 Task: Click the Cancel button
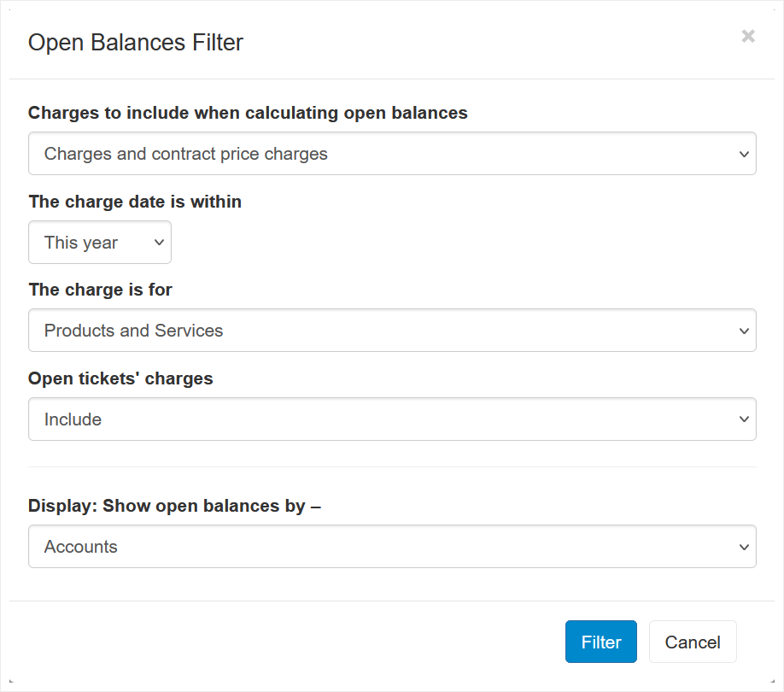point(693,642)
